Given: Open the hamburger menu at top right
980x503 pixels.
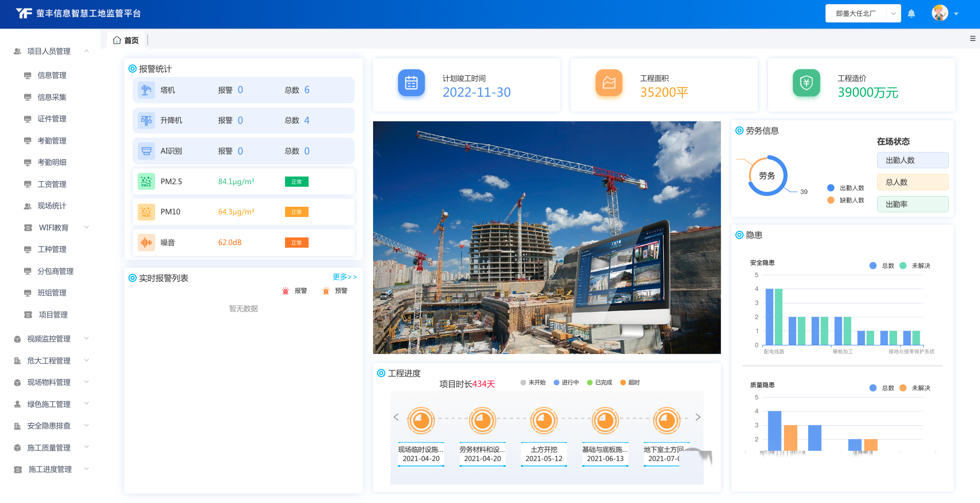Looking at the screenshot, I should click(972, 38).
